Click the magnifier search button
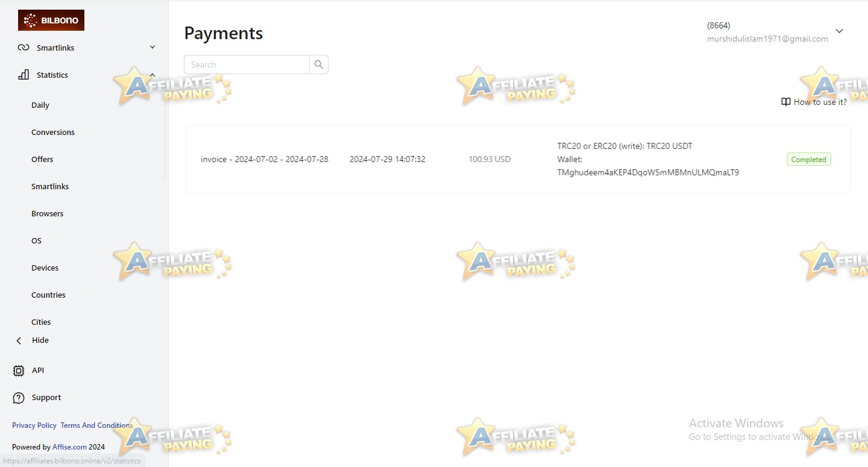The height and width of the screenshot is (467, 868). pos(319,64)
